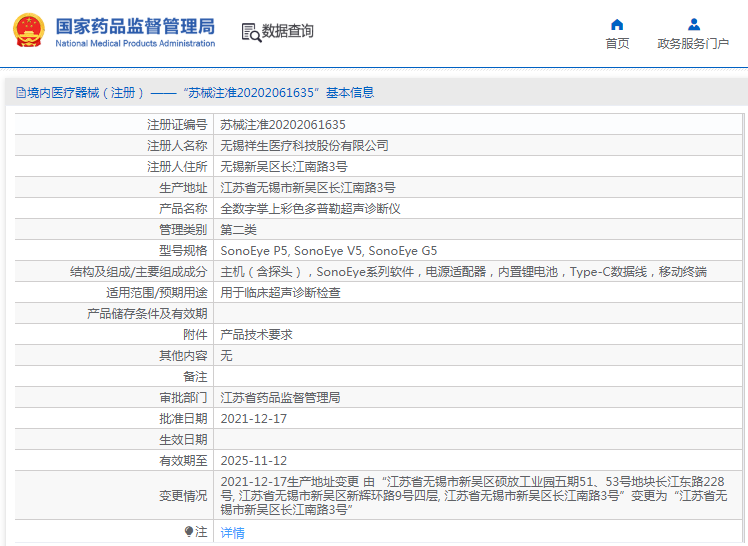Click product name 全数字掌上彩色多普勒超声诊断仪

click(310, 209)
